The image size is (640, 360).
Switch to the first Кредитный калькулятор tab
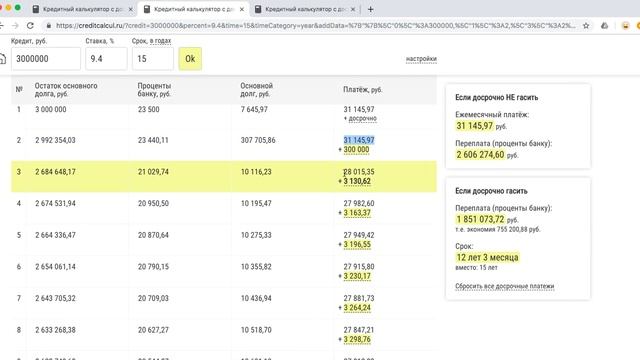point(82,9)
